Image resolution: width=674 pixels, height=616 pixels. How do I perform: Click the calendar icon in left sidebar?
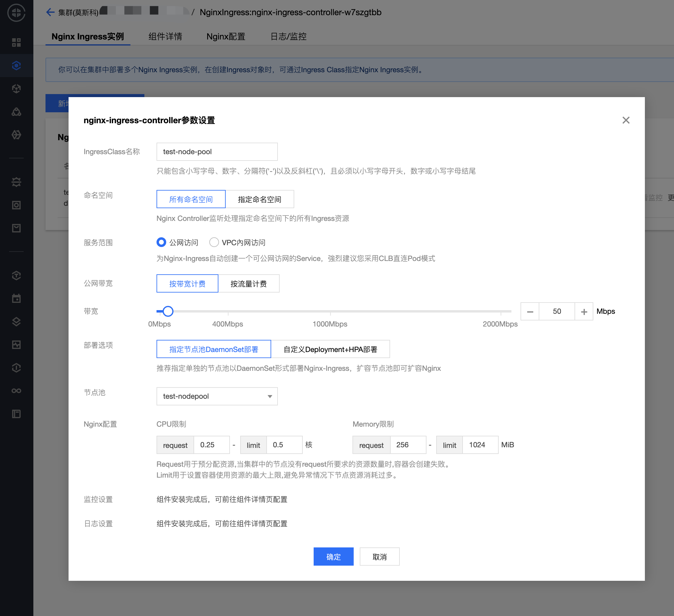16,298
